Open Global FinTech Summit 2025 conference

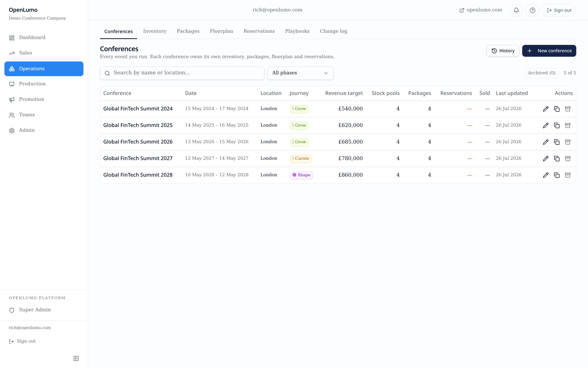(x=138, y=125)
